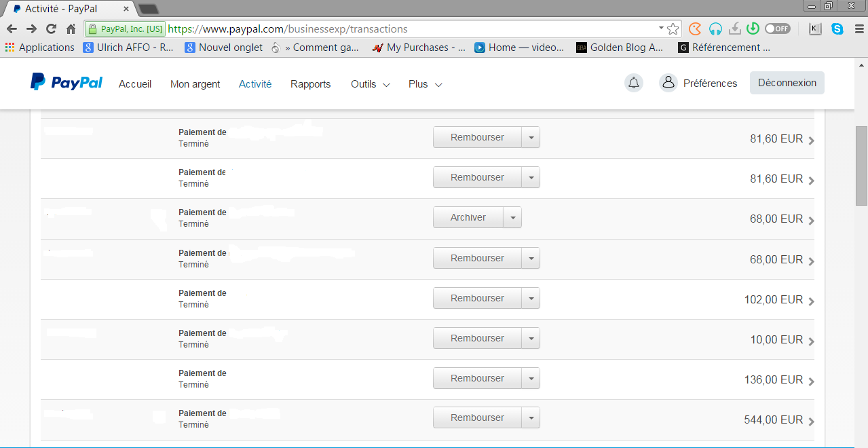868x448 pixels.
Task: Open the PayPal notifications bell
Action: (x=633, y=83)
